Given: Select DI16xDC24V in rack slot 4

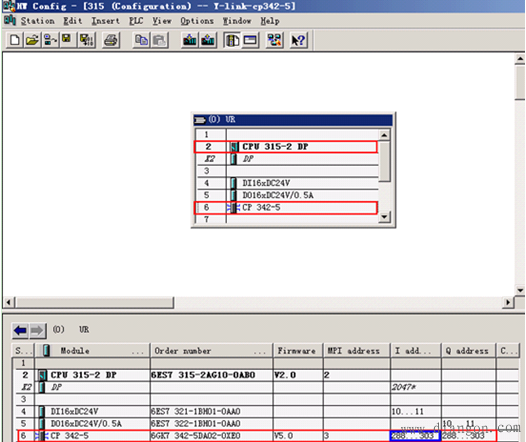Looking at the screenshot, I should click(x=287, y=183).
